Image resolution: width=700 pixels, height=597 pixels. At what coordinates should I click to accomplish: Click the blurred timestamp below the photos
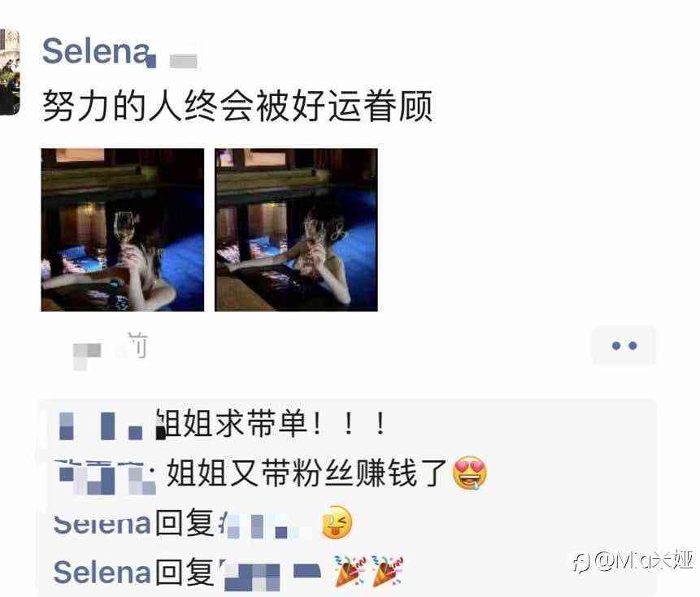pyautogui.click(x=111, y=350)
